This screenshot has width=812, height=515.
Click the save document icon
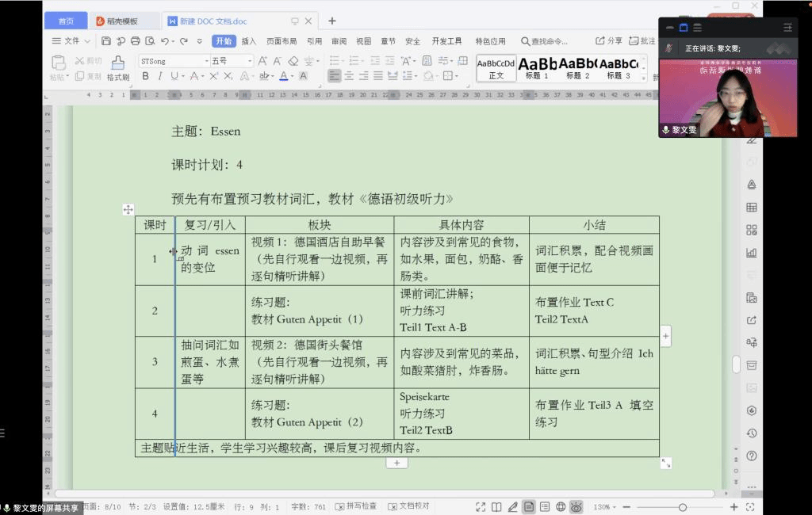point(106,41)
